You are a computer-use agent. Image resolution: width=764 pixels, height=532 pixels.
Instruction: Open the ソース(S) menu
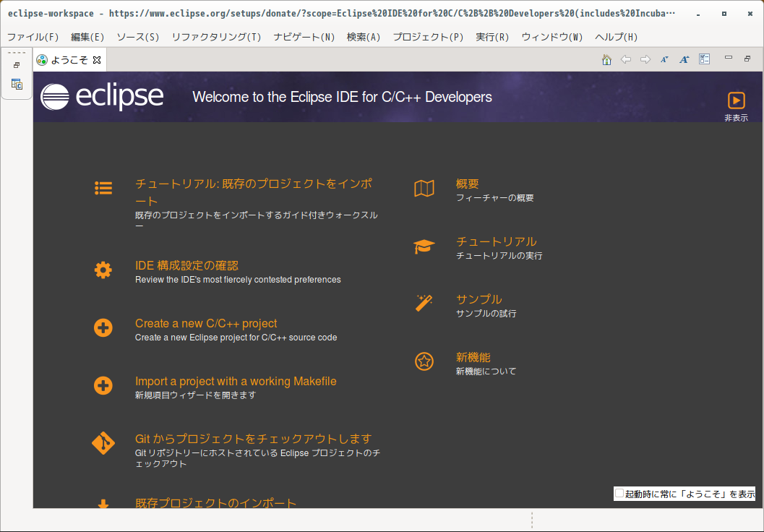(138, 37)
